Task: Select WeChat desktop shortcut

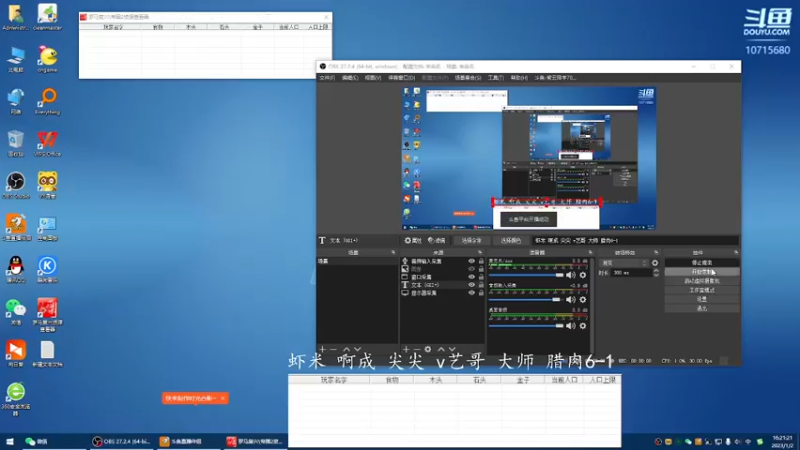Action: click(16, 312)
